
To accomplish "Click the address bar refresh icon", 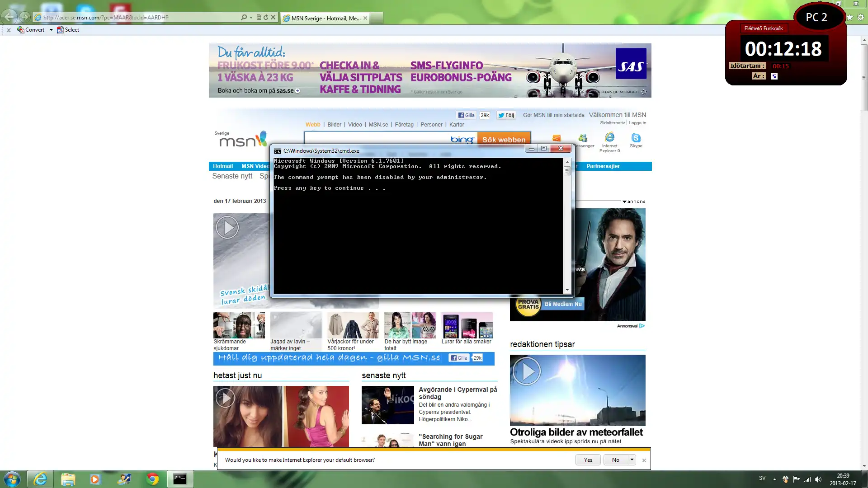I will click(x=266, y=17).
